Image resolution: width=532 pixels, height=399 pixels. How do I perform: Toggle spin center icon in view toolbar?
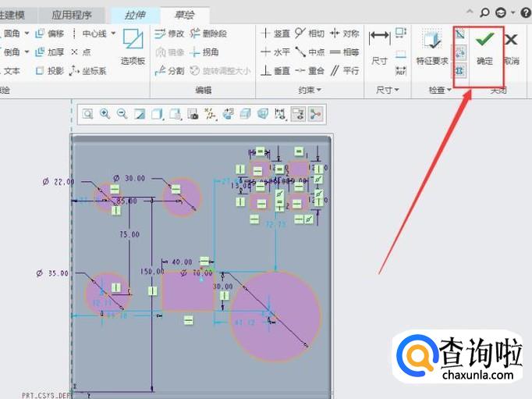[316, 114]
